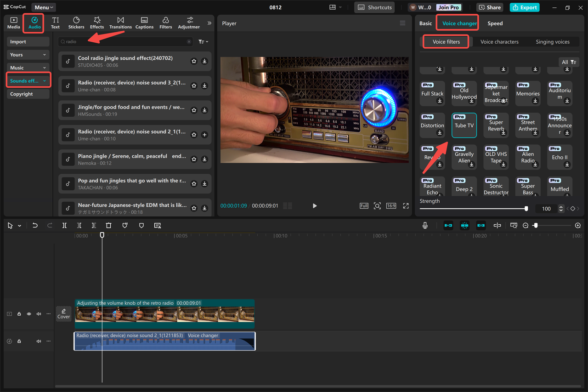Viewport: 588px width, 392px height.
Task: Select the Stickers panel icon
Action: click(76, 23)
